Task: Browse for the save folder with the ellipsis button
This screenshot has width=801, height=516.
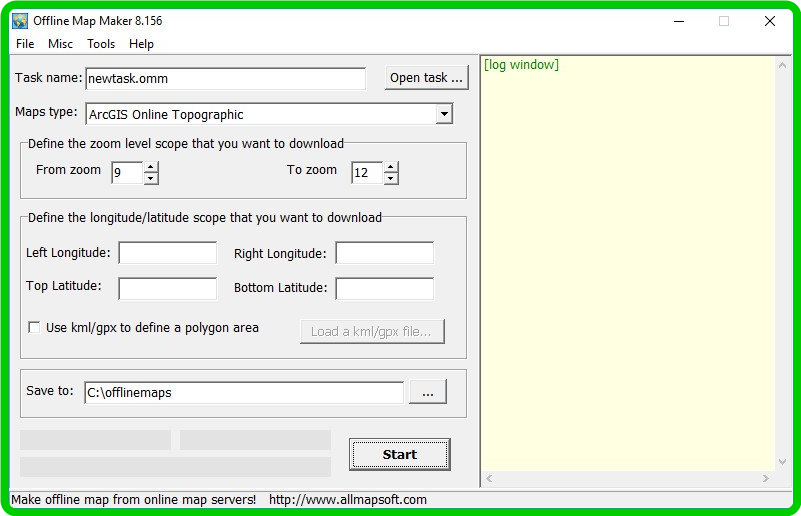Action: [428, 392]
